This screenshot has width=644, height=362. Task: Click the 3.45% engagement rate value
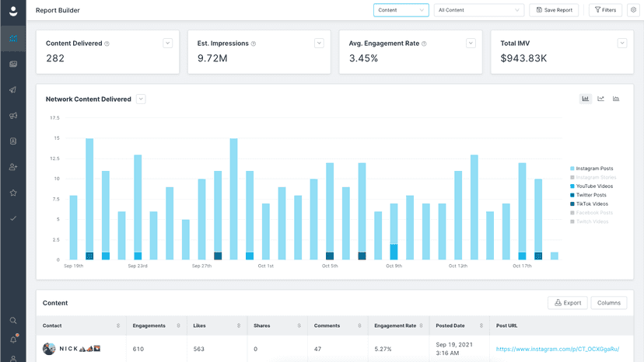363,58
